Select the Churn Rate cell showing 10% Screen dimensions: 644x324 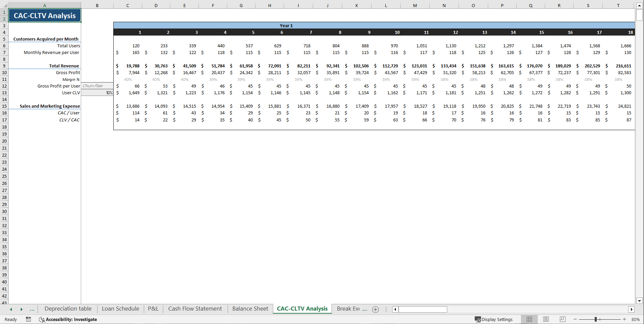[x=97, y=93]
